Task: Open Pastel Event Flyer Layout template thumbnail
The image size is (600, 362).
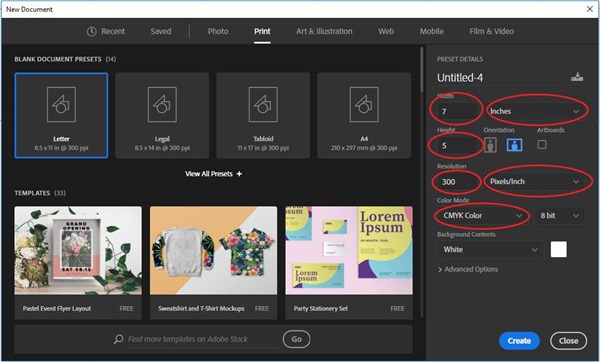Action: [78, 251]
